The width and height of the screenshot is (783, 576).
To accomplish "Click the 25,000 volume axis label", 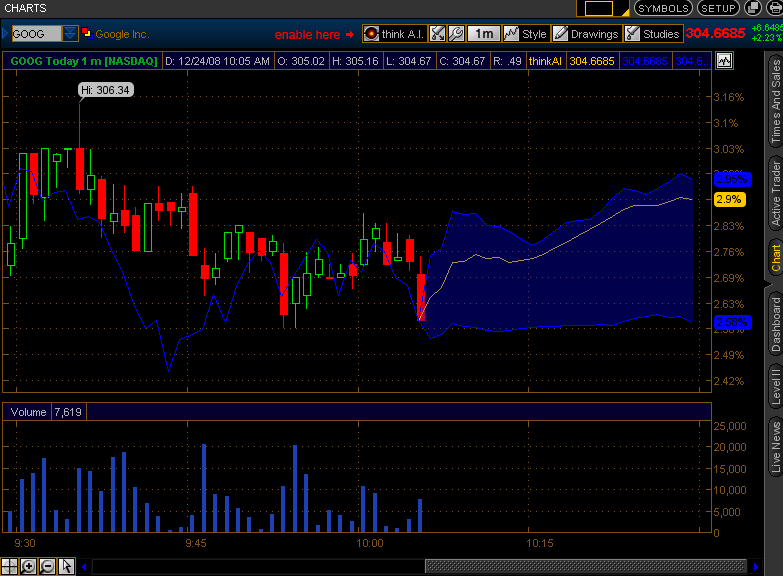I will pos(730,426).
